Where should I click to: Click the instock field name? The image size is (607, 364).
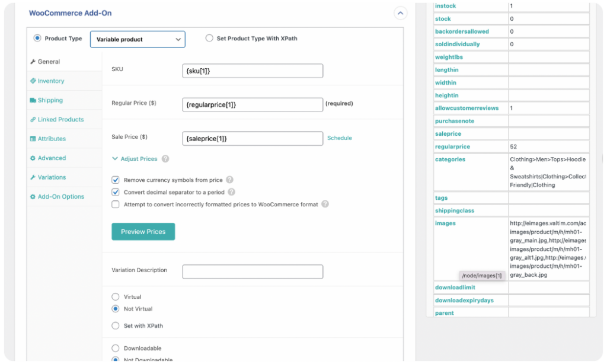(445, 6)
